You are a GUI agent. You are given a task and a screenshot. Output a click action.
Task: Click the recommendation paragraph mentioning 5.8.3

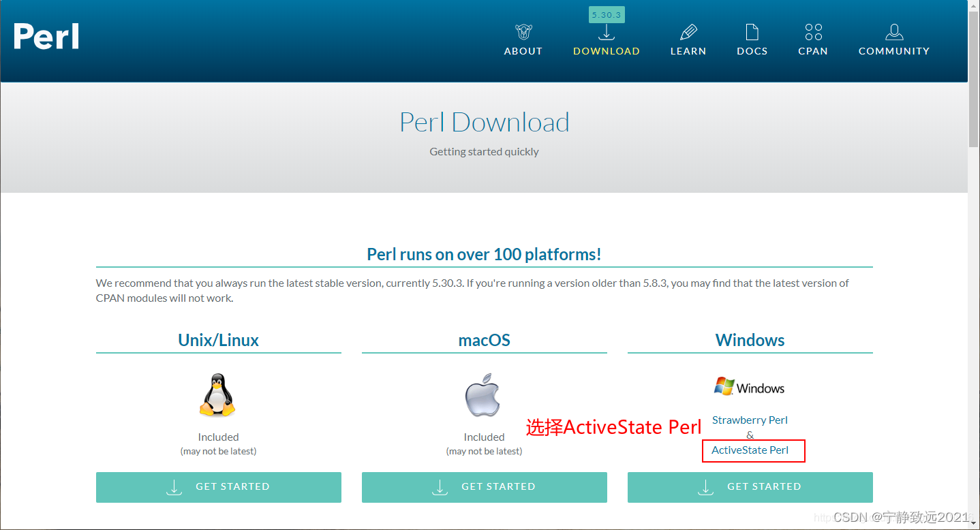pyautogui.click(x=472, y=290)
